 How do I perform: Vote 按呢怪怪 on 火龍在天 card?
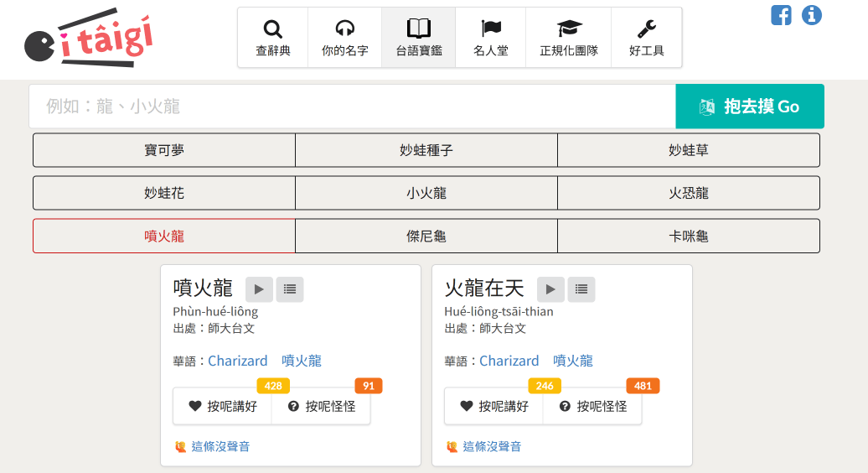592,406
